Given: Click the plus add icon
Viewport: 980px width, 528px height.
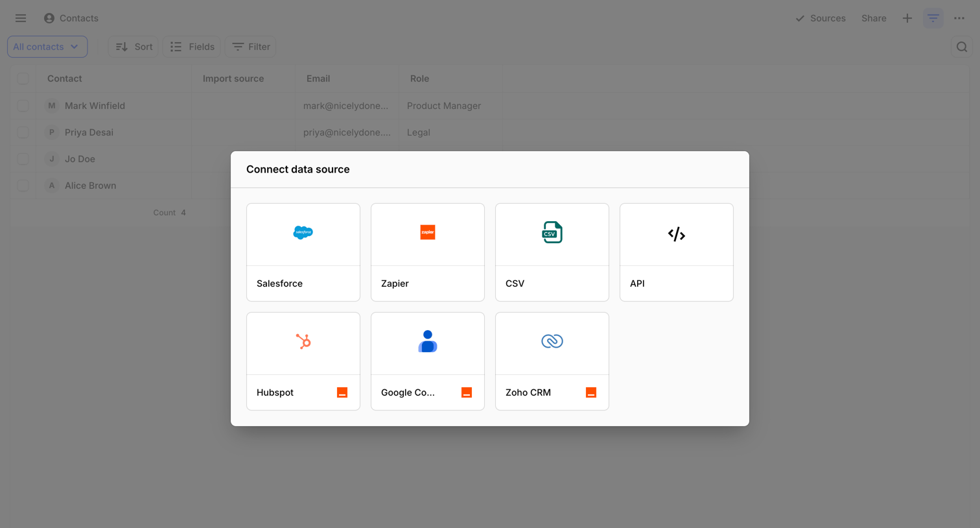Looking at the screenshot, I should [x=907, y=18].
